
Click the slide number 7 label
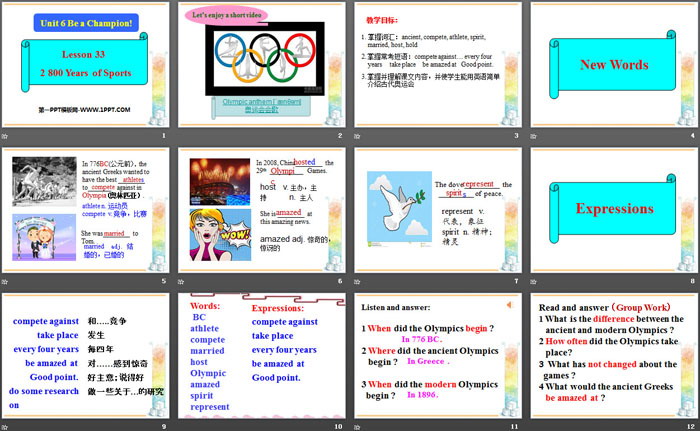pyautogui.click(x=516, y=281)
